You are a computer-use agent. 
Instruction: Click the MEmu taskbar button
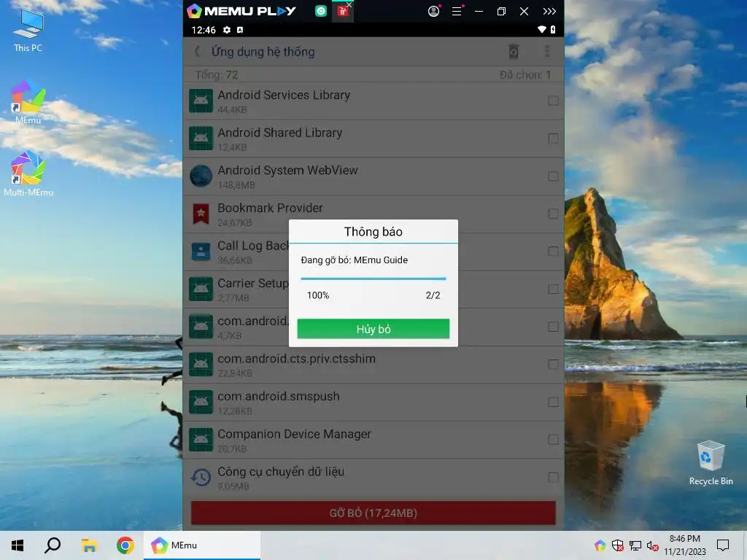[202, 545]
